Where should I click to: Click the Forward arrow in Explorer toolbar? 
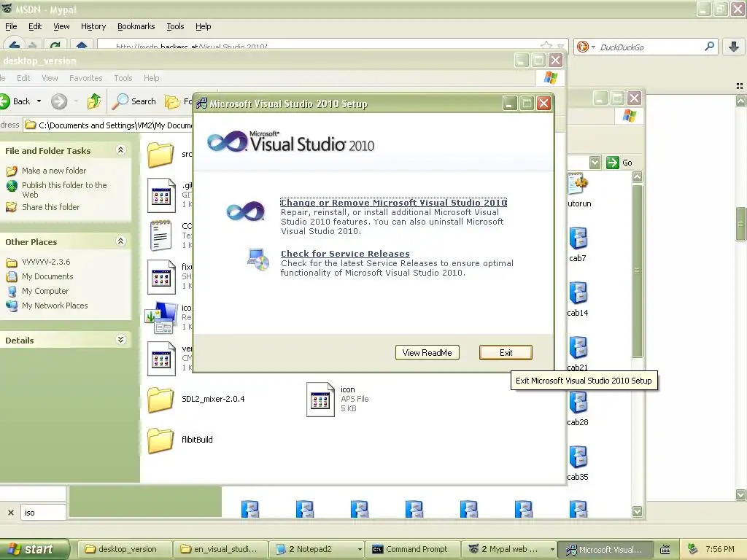pyautogui.click(x=59, y=101)
